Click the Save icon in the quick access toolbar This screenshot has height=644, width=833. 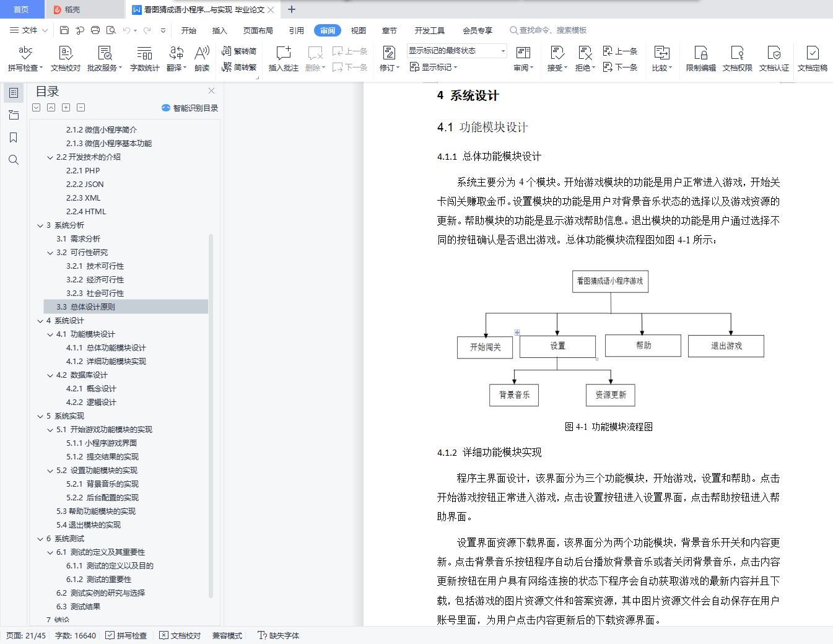(64, 30)
